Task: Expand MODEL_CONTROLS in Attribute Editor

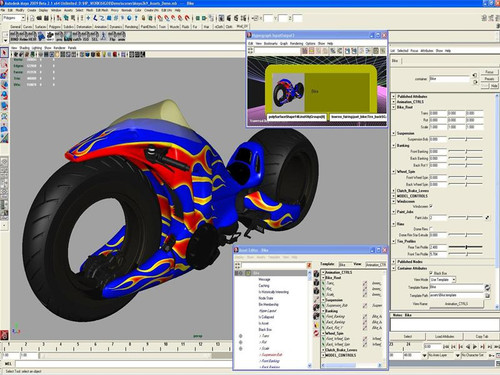Action: point(394,196)
